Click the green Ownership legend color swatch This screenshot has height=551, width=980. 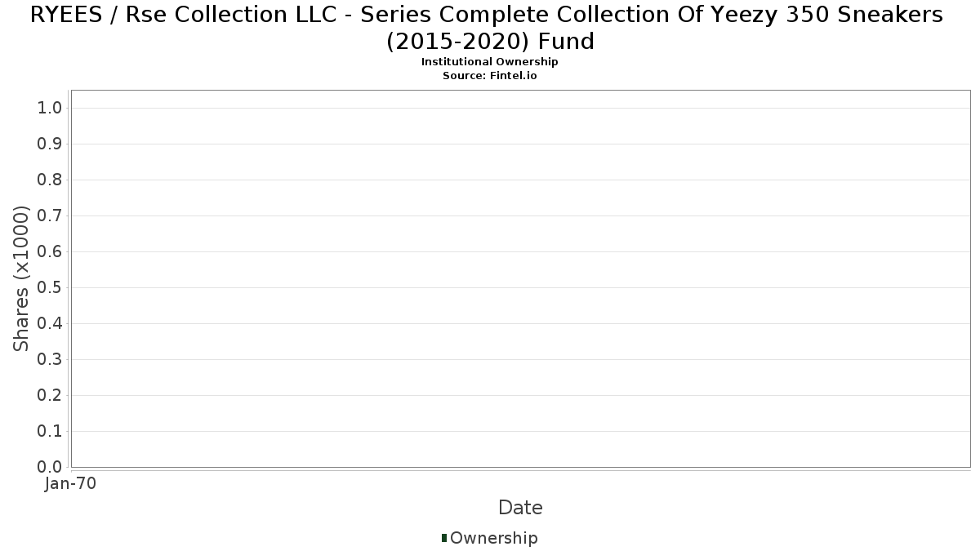point(444,538)
